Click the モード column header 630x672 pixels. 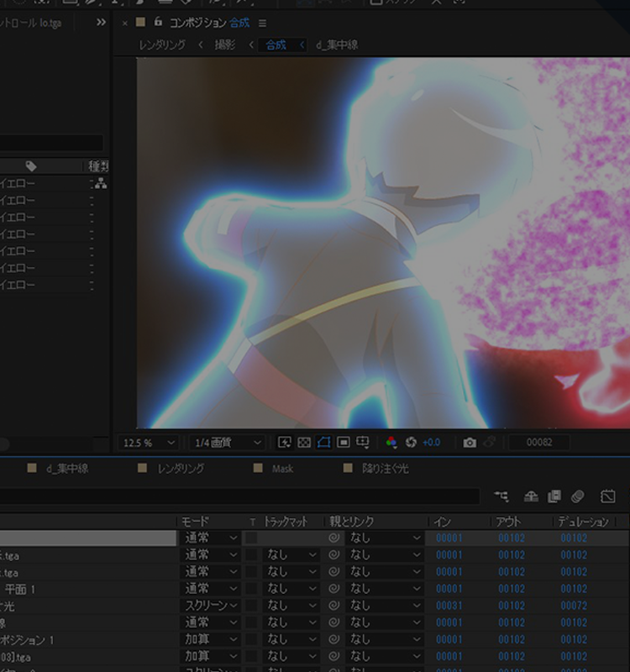(195, 522)
